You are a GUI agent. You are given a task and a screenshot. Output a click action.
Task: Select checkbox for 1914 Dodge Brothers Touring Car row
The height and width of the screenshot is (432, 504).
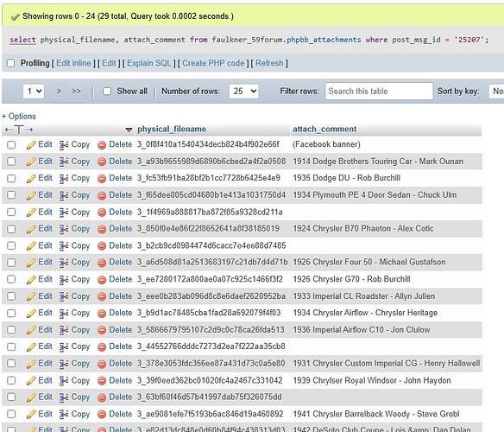pos(11,162)
